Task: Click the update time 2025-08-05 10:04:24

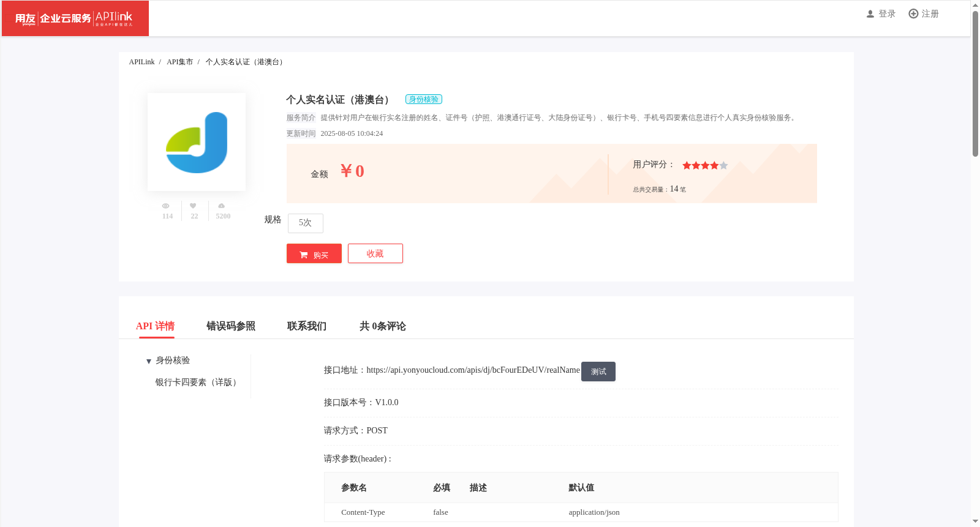Action: click(x=352, y=133)
